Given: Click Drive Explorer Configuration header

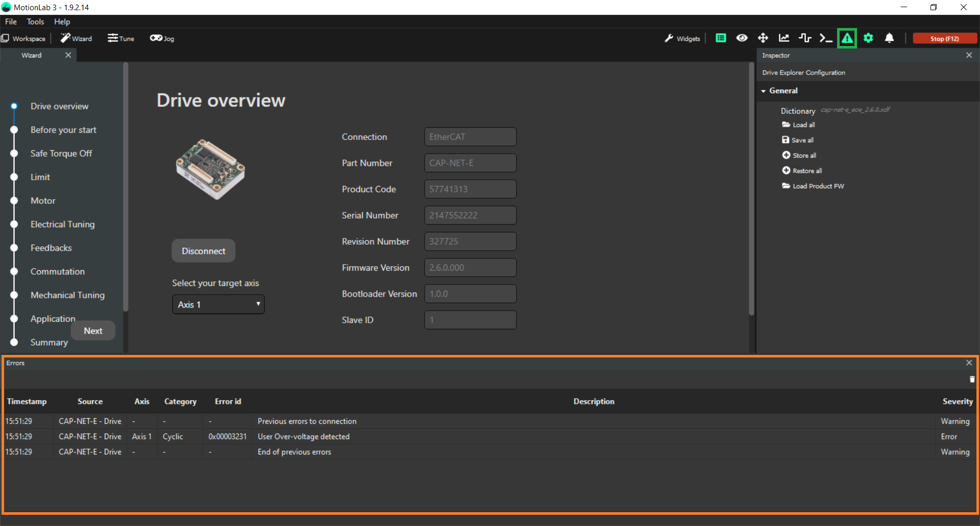Looking at the screenshot, I should [803, 73].
